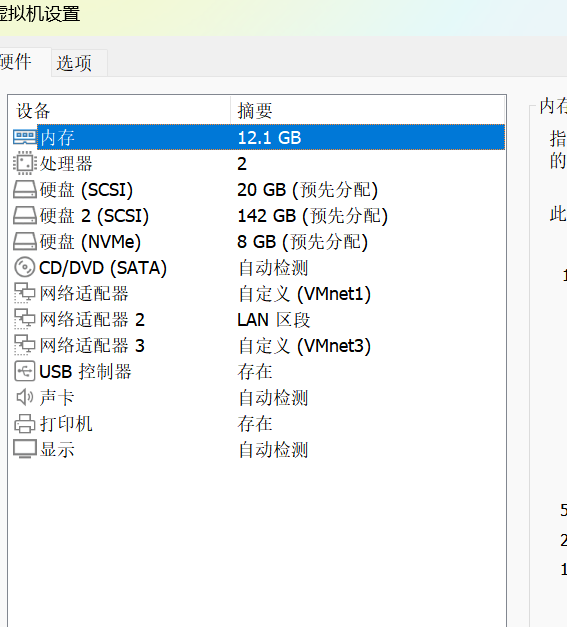Click the CD/DVD 自动检测 summary
Image resolution: width=567 pixels, height=627 pixels.
[274, 268]
